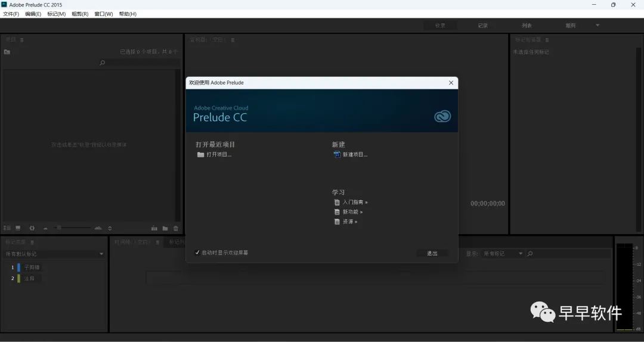Click the create rough cut icon
644x342 pixels.
point(154,228)
